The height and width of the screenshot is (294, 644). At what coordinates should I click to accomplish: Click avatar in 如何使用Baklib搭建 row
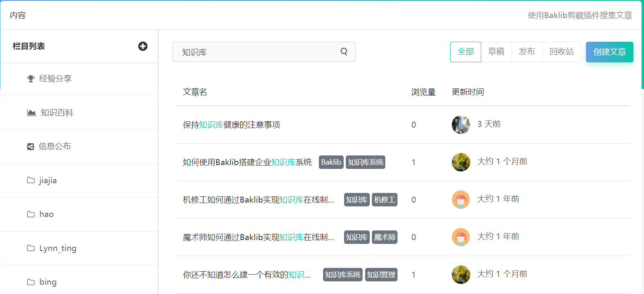461,162
